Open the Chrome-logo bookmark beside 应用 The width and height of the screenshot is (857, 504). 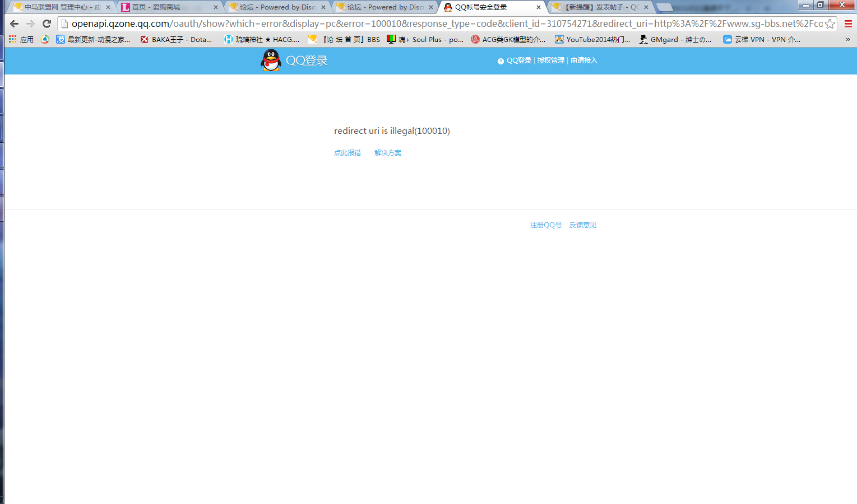pos(45,39)
